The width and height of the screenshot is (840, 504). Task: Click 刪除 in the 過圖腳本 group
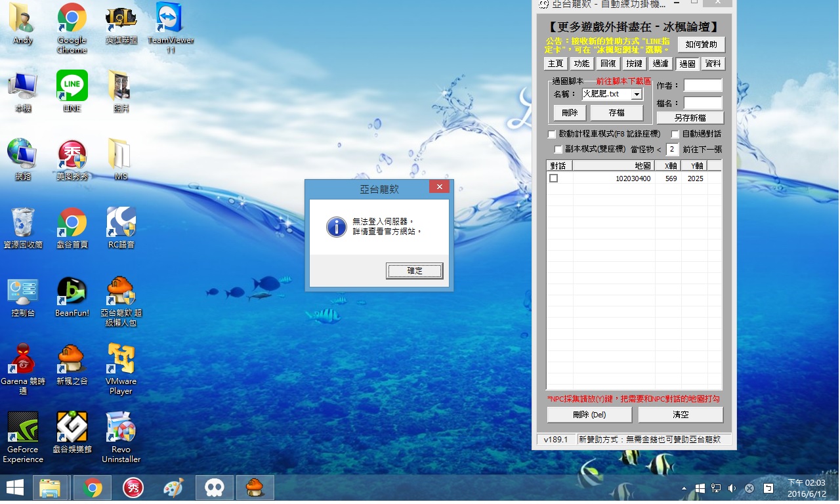(570, 113)
